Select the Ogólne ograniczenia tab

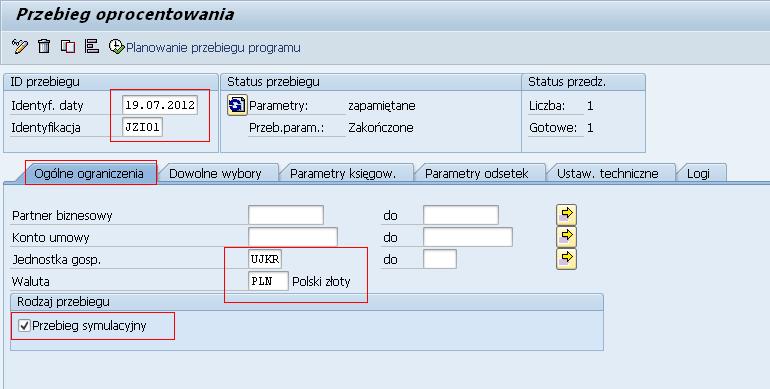tap(89, 173)
